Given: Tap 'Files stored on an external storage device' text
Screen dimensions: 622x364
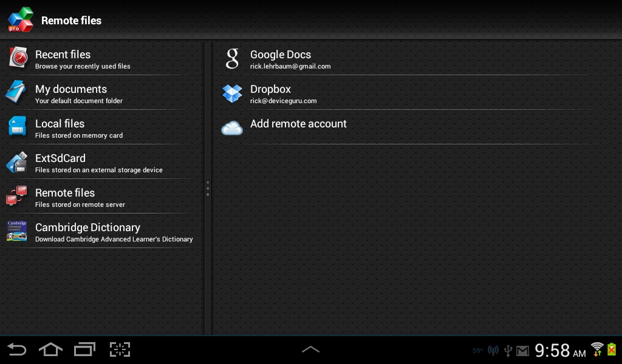Looking at the screenshot, I should pyautogui.click(x=99, y=170).
